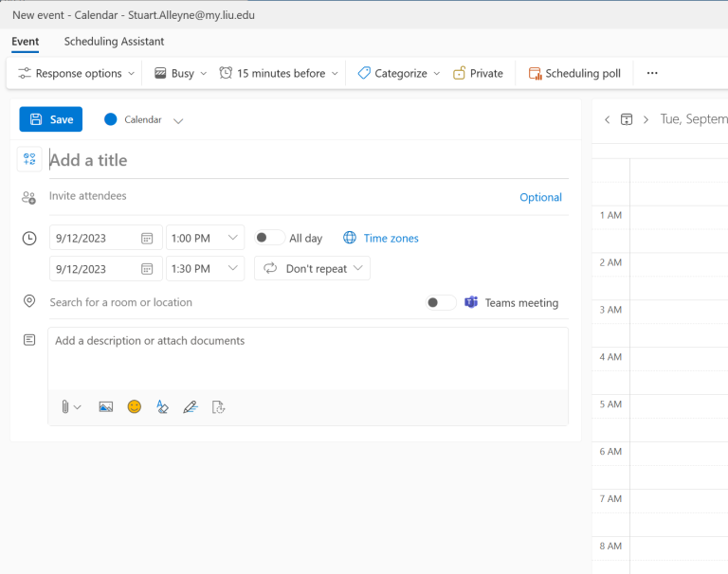Open the start date calendar picker icon
The width and height of the screenshot is (728, 574).
pyautogui.click(x=147, y=239)
